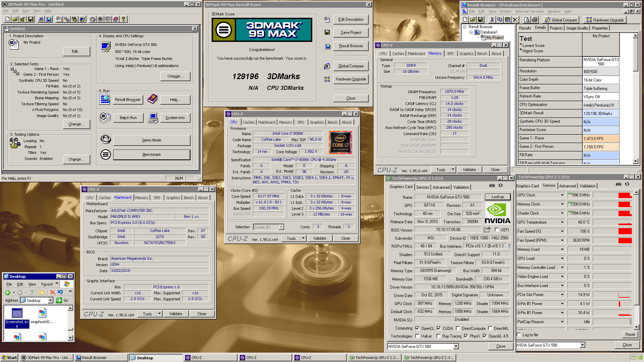Click Benchmark striped-circle icon in 3DMark toolbar
This screenshot has height=362, width=644.
click(100, 19)
